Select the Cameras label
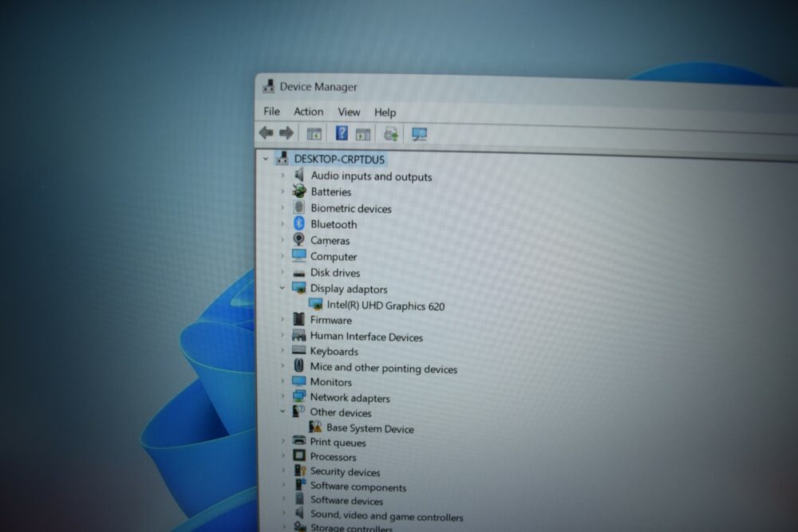 (x=330, y=241)
